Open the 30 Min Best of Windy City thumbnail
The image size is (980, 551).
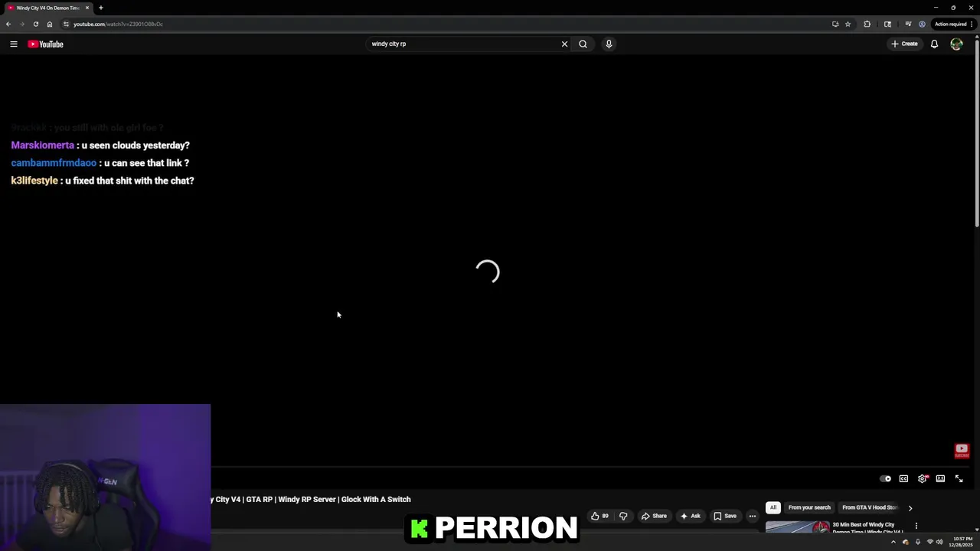point(797,527)
